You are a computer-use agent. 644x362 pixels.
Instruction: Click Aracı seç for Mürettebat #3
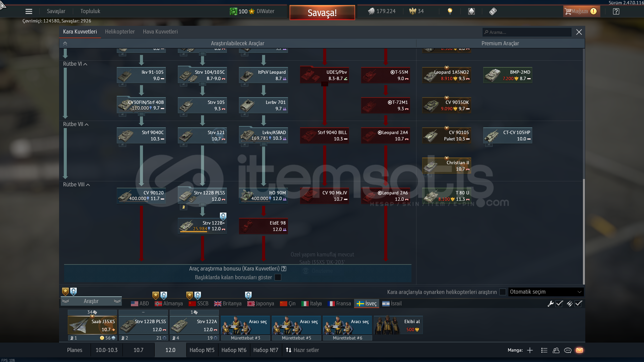tap(245, 325)
